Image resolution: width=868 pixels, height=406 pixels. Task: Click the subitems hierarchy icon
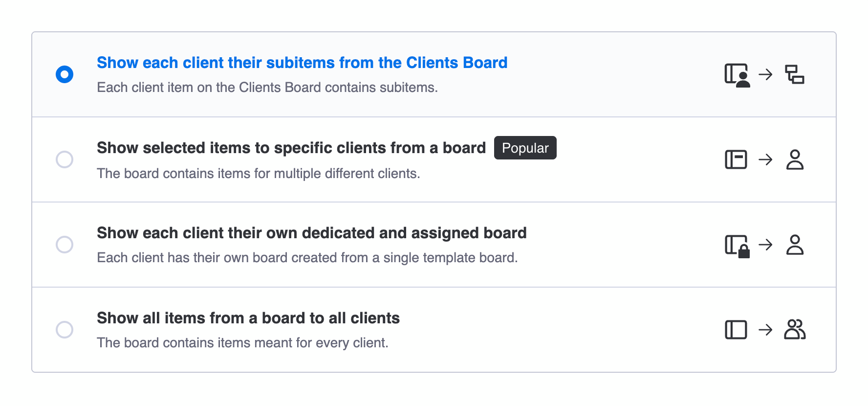[795, 75]
